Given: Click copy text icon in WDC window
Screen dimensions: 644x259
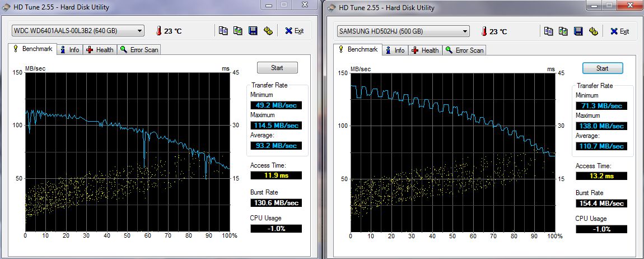Looking at the screenshot, I should pyautogui.click(x=223, y=31).
